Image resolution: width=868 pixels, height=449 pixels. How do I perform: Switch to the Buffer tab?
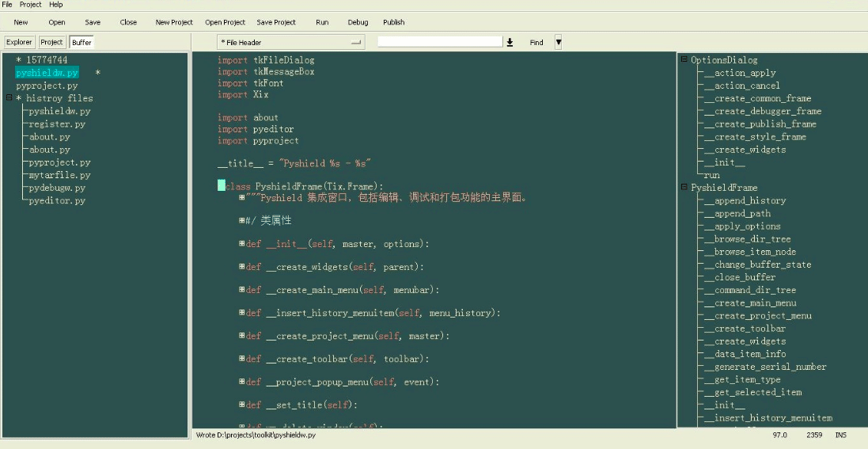[x=81, y=42]
